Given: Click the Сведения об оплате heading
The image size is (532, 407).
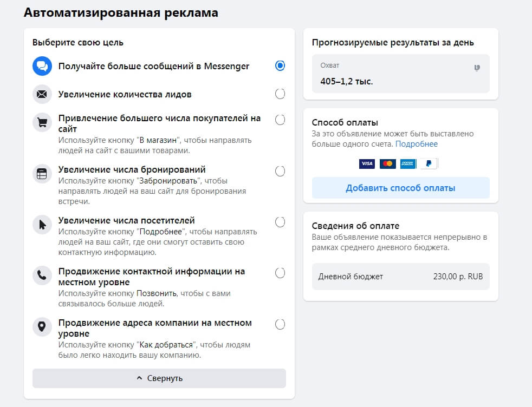Looking at the screenshot, I should (x=355, y=226).
